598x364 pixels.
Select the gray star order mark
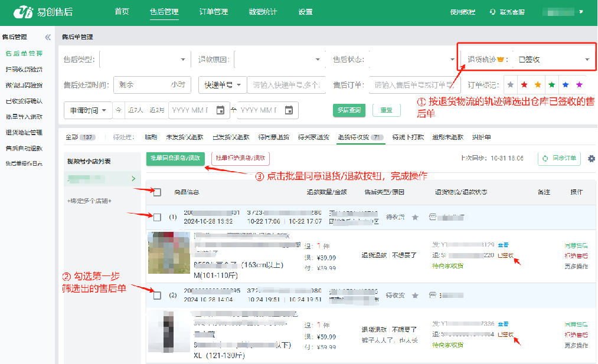pos(511,85)
